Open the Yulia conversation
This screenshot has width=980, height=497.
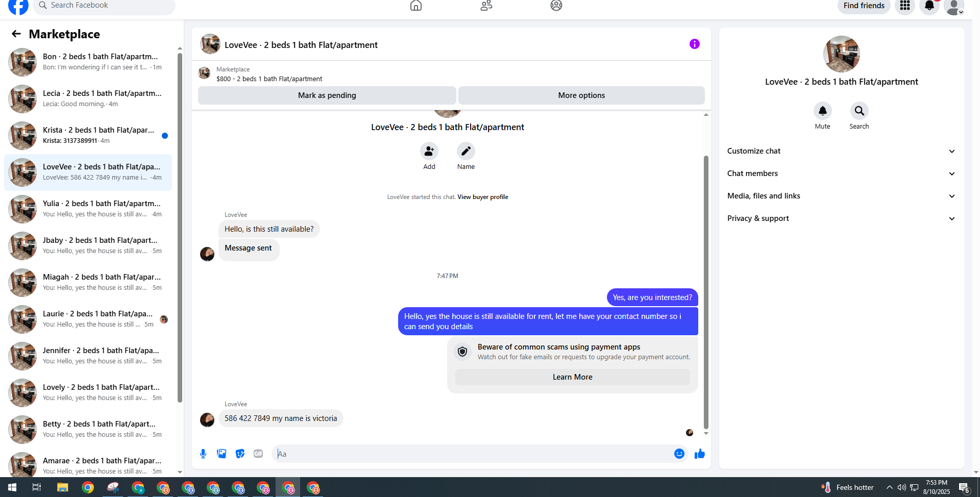88,209
